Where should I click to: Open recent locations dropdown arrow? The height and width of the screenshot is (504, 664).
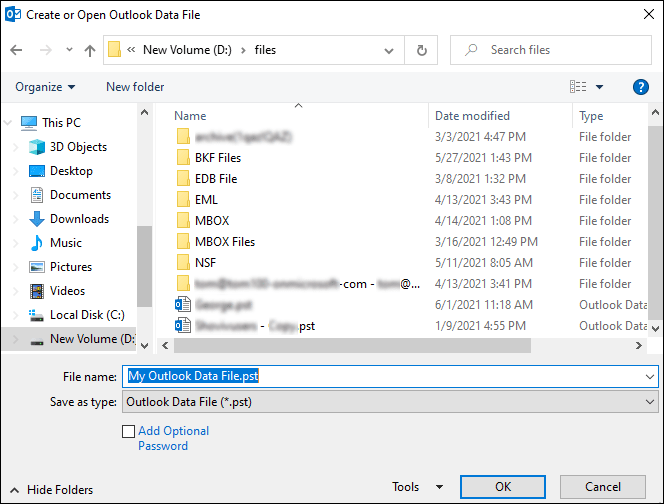69,50
